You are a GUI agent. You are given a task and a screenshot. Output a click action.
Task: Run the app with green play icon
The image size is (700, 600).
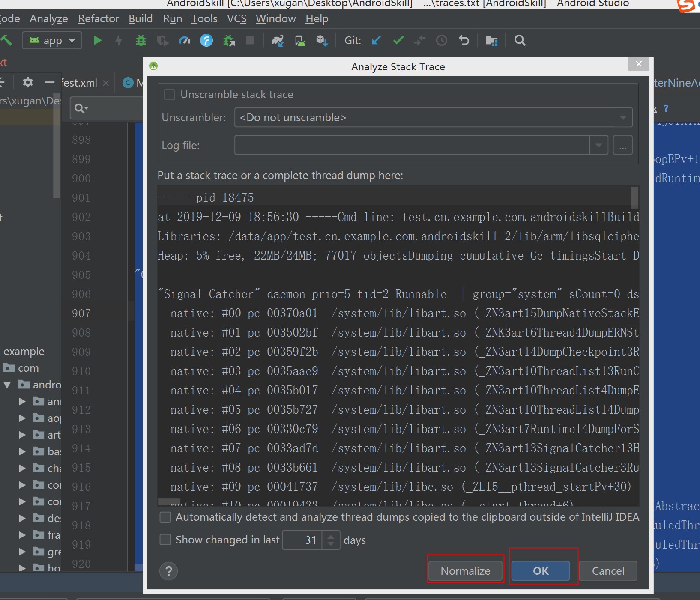pos(98,40)
